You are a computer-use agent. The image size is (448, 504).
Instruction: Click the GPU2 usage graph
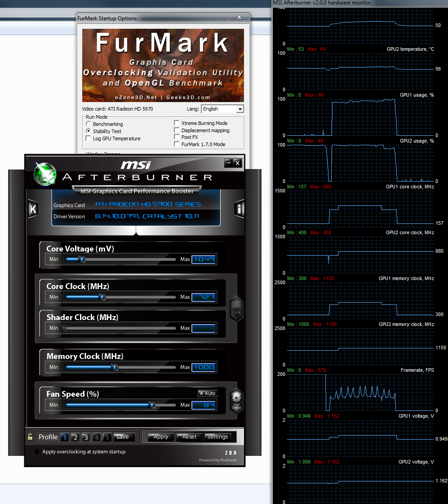[360, 163]
